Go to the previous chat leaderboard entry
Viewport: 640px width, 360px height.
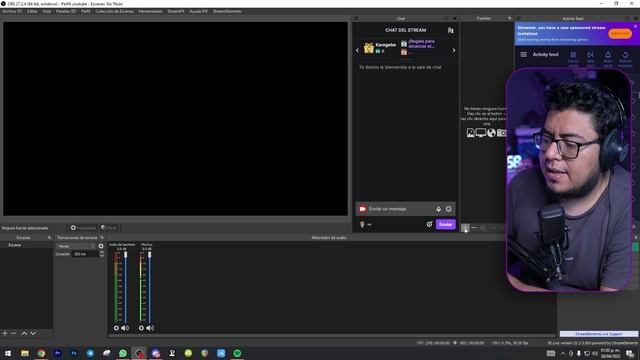[358, 50]
